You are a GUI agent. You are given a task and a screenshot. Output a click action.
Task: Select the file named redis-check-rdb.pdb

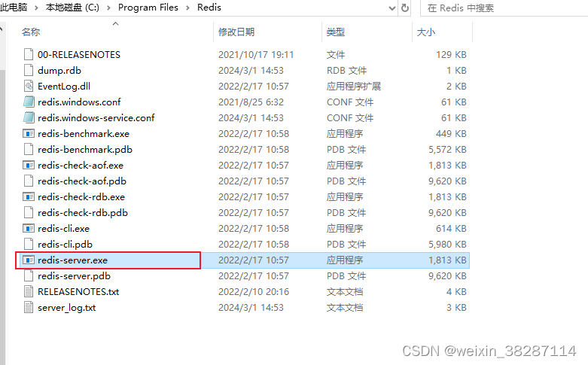coord(83,212)
